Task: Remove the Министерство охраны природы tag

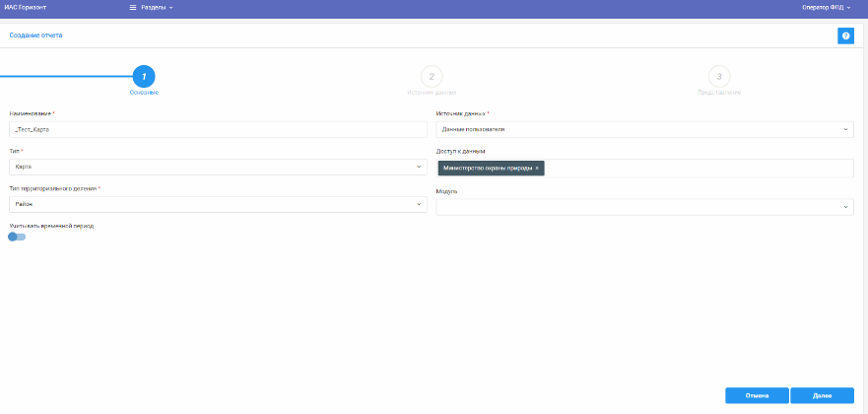Action: pyautogui.click(x=537, y=169)
